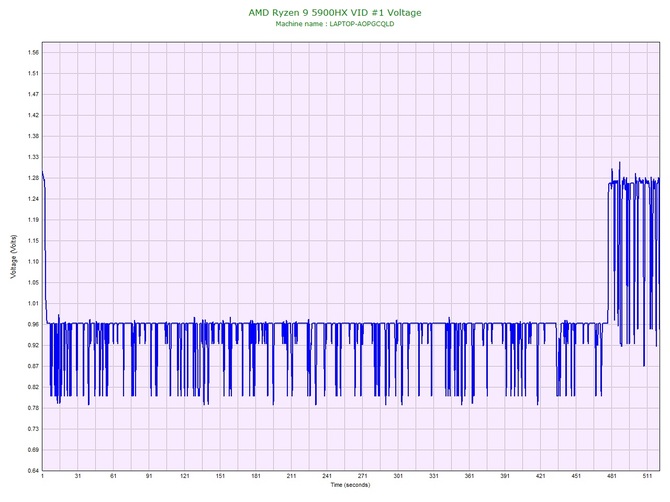This screenshot has width=670, height=502.
Task: Click the 31 seconds tick label
Action: point(78,476)
